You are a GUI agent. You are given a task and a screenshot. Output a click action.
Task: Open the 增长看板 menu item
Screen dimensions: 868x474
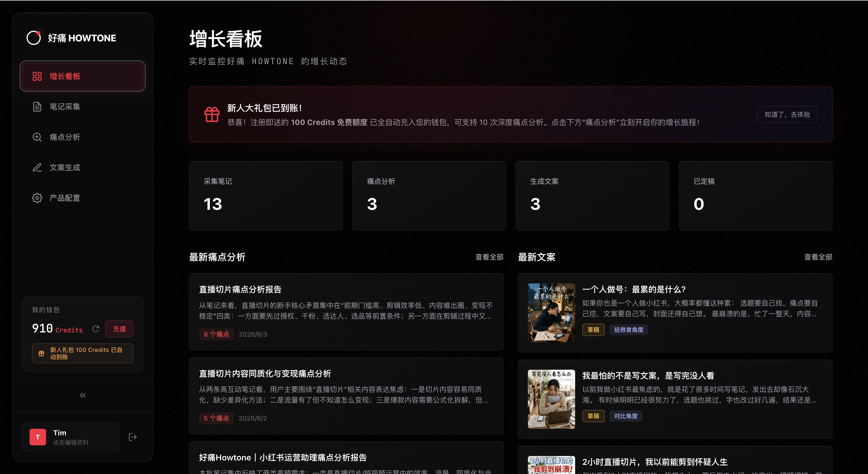83,76
